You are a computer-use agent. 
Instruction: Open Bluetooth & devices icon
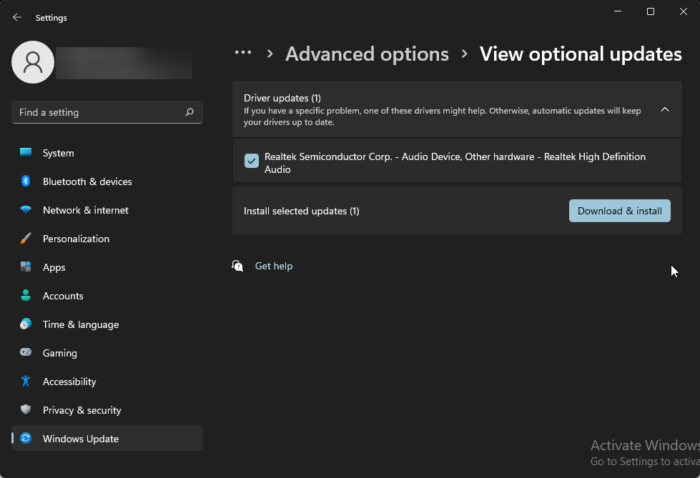click(26, 182)
